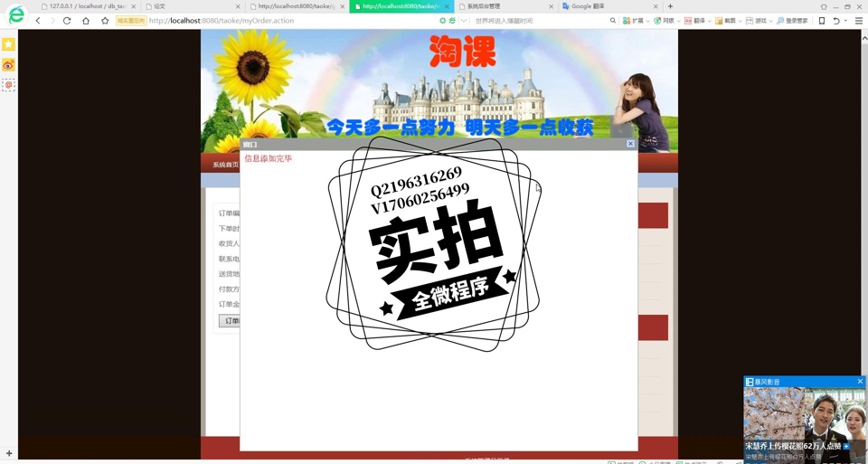The height and width of the screenshot is (464, 868).
Task: Switch to the third localhost taoke tab
Action: click(x=297, y=6)
